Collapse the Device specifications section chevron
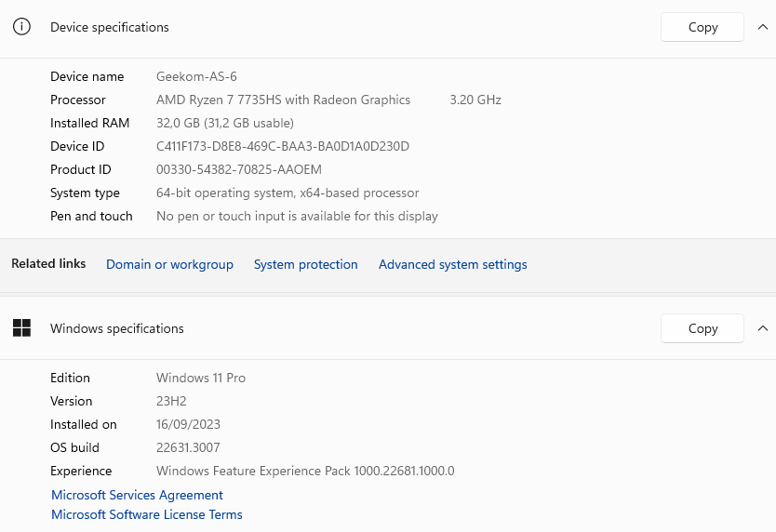 pos(763,27)
